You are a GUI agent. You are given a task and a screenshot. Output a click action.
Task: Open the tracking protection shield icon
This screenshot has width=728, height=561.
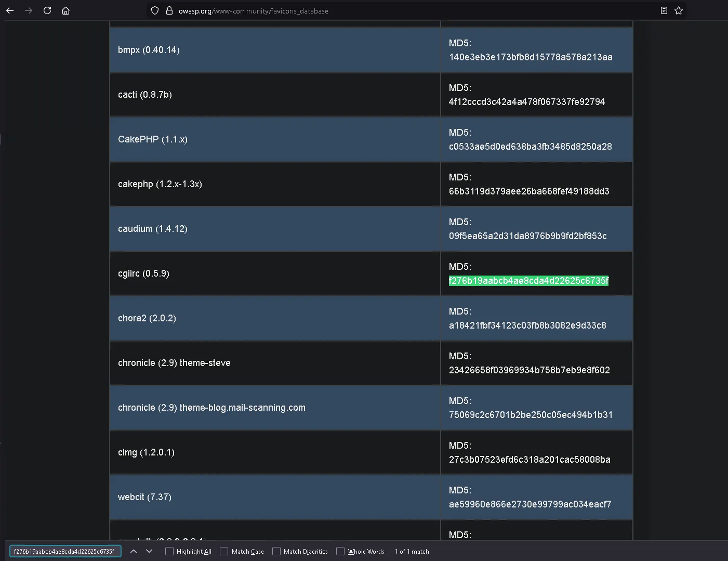(154, 10)
